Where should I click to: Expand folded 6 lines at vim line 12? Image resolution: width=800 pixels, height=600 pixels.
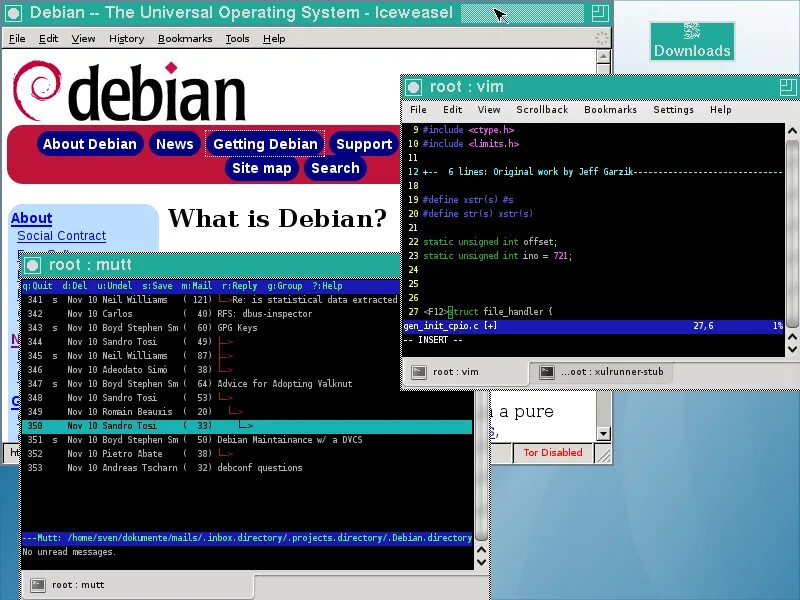[x=602, y=172]
